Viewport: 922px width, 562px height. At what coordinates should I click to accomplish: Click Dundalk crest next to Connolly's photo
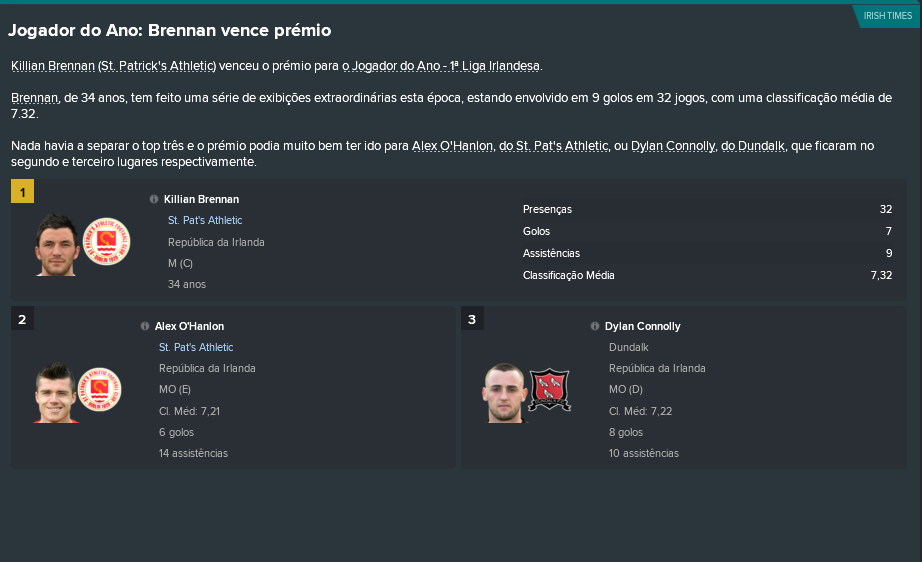tap(550, 389)
